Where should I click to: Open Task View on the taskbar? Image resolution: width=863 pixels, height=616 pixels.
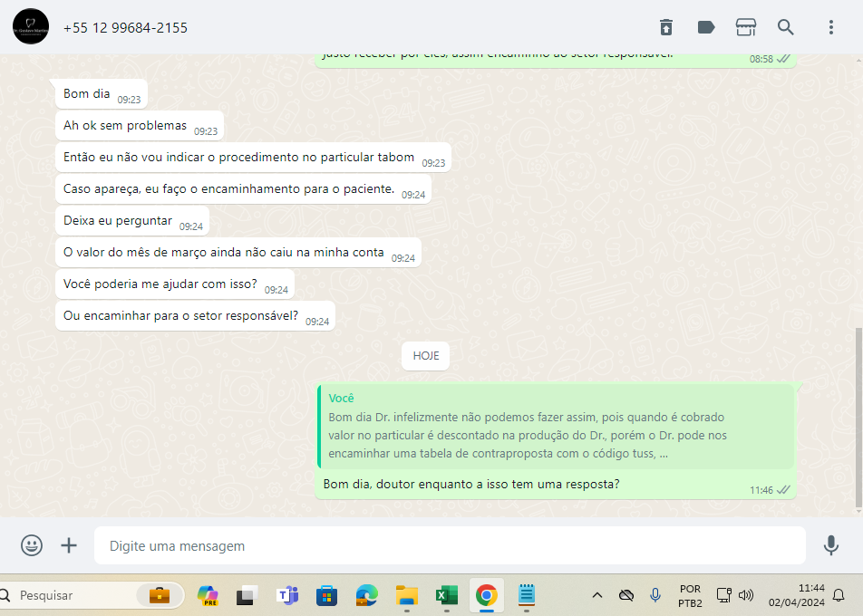[x=247, y=595]
